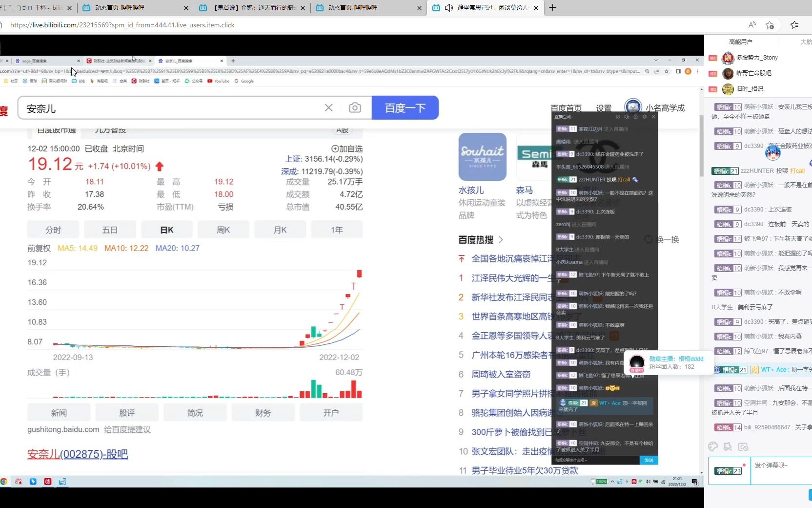Select the 日K chart tab
Viewport: 812px width, 508px height.
point(167,230)
